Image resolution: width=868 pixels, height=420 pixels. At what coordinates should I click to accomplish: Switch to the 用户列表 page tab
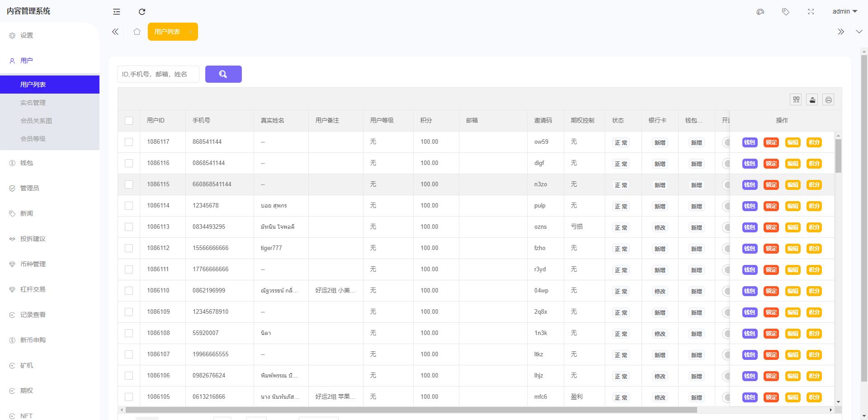coord(167,32)
